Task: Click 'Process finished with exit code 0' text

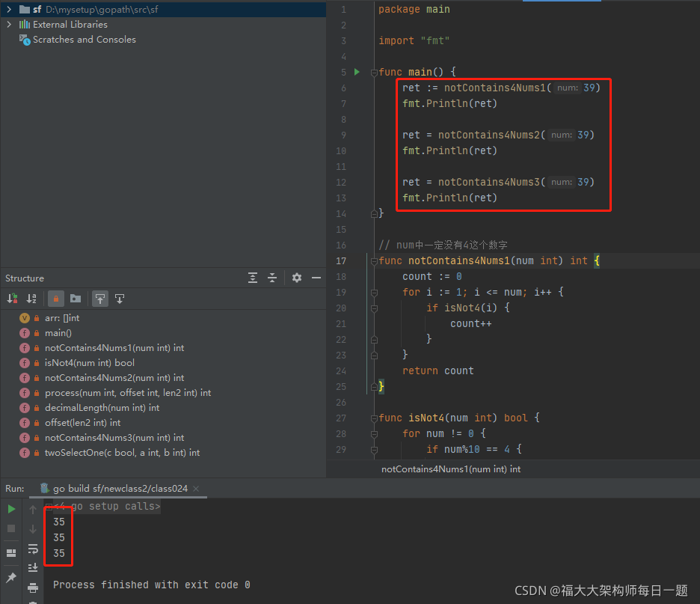Action: [151, 585]
